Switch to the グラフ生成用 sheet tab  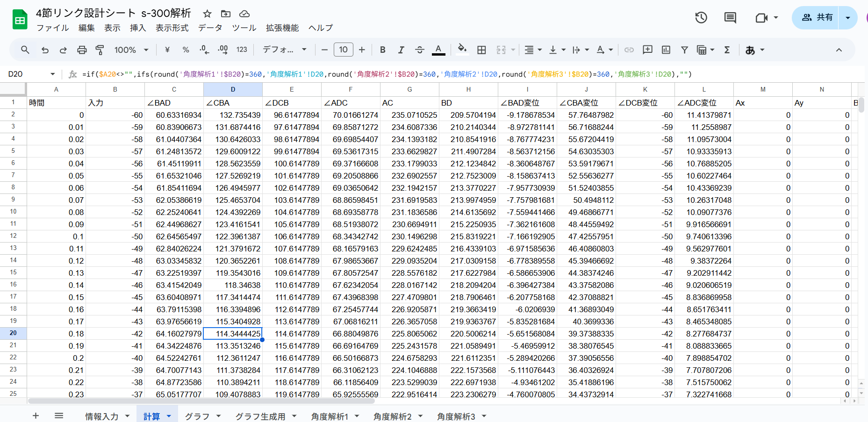[260, 416]
